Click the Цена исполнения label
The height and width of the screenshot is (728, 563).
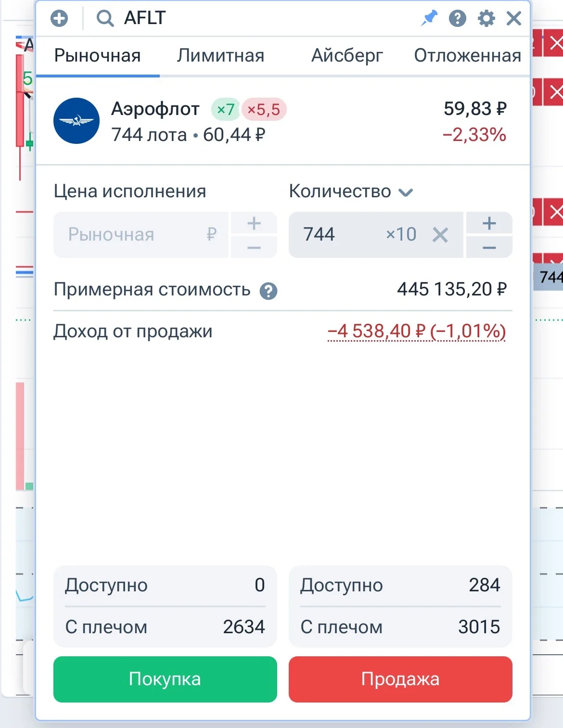pyautogui.click(x=130, y=192)
